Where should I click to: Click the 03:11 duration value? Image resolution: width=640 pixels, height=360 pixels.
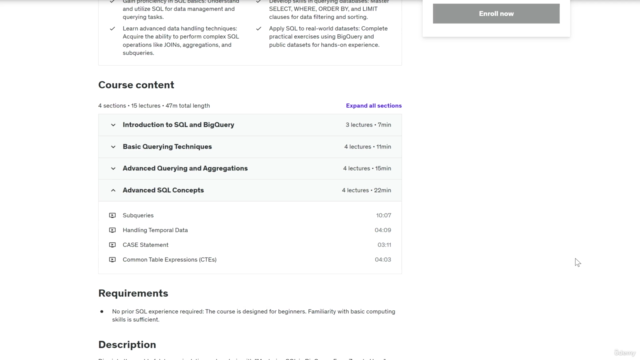(x=384, y=245)
